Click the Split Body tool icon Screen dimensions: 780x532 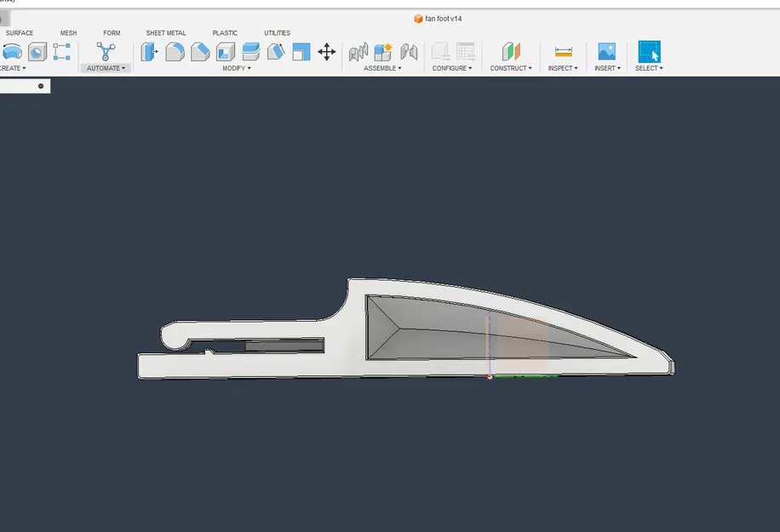tap(250, 52)
